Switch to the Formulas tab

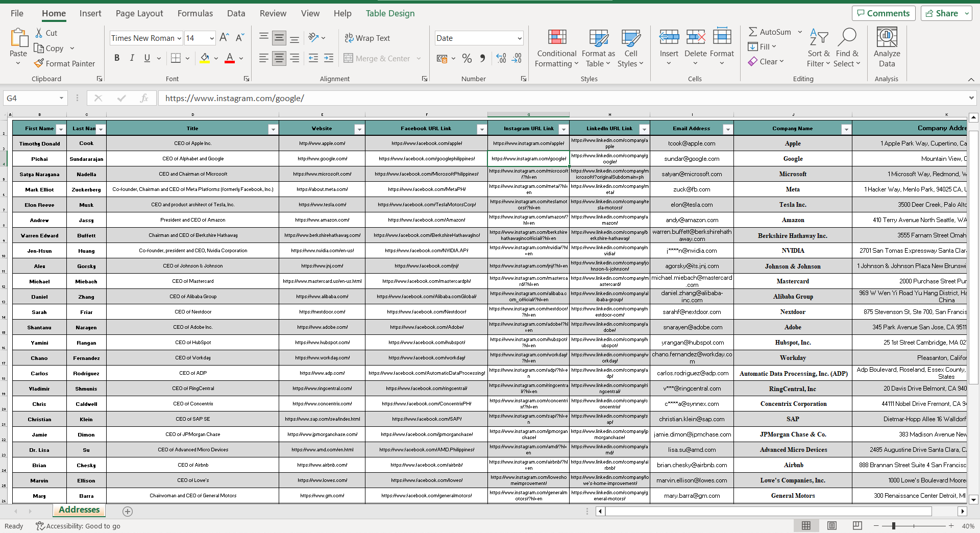click(x=195, y=13)
